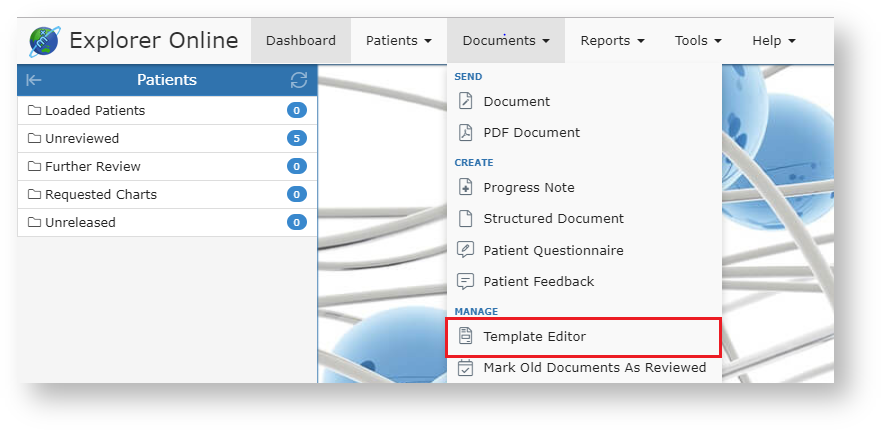Collapse the Patients panel with the arrow icon
882x431 pixels.
pos(34,80)
